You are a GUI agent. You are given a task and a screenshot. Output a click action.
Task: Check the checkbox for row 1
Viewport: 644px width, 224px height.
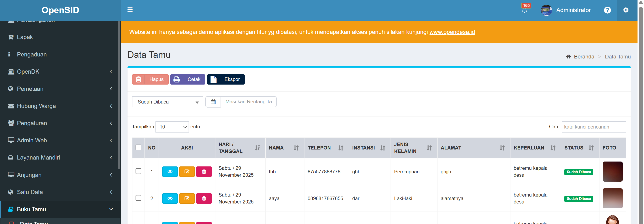[138, 171]
